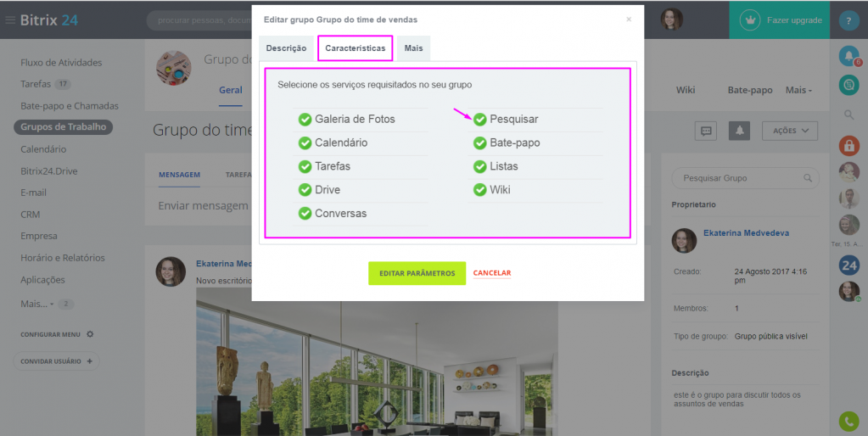Open the help question mark icon
Viewport: 868px width, 436px height.
click(848, 20)
